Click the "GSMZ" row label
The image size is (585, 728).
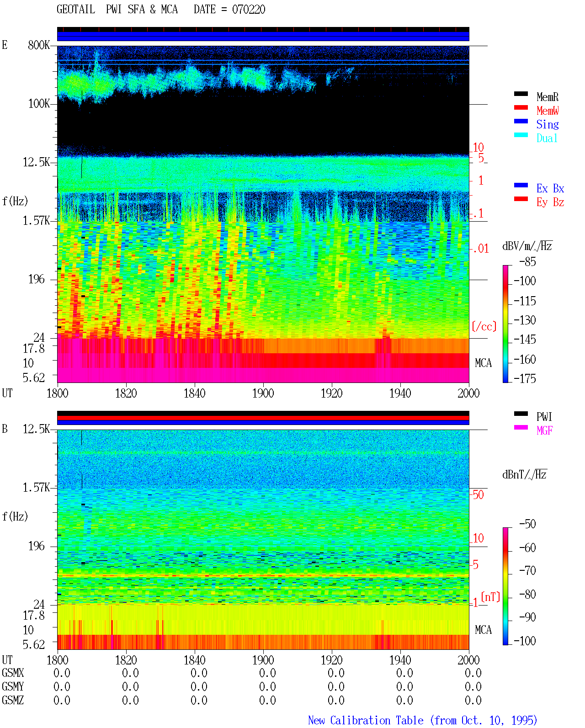pos(13,701)
